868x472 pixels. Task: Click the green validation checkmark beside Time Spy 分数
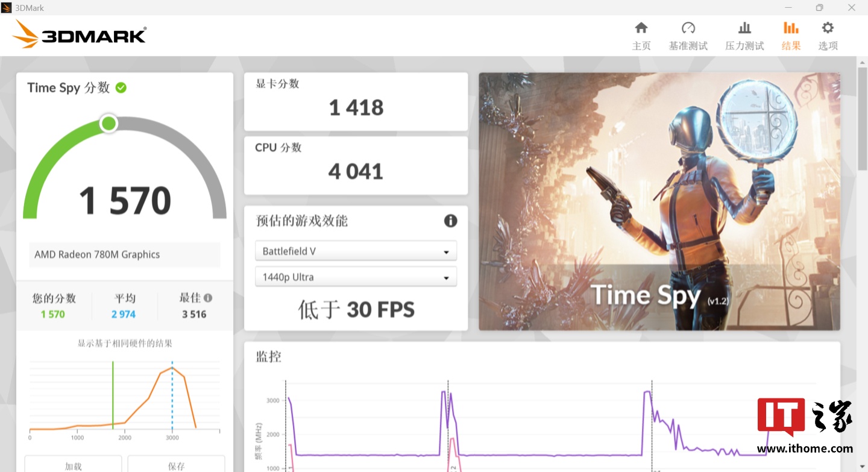(121, 88)
